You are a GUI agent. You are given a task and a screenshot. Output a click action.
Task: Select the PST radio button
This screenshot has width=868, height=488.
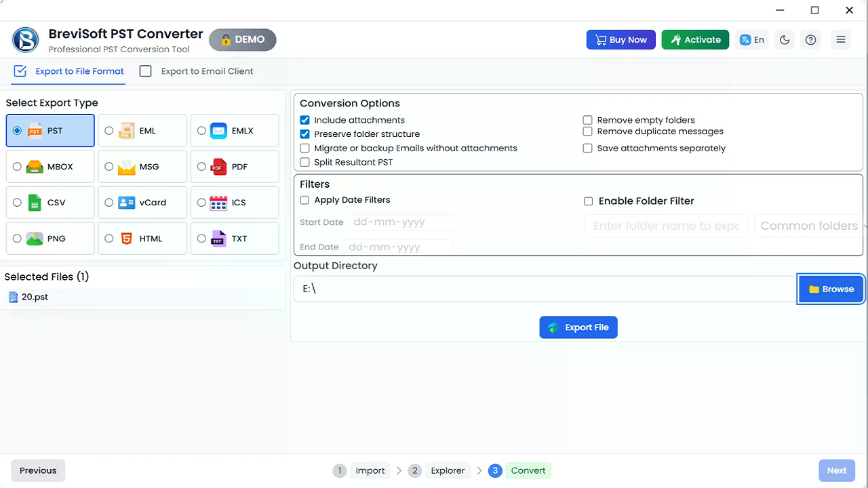(x=17, y=131)
